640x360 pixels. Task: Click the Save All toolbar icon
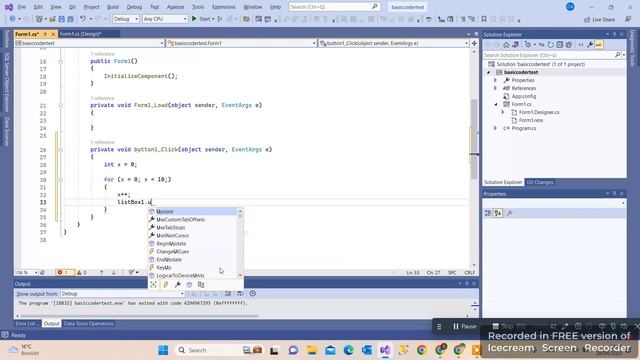click(x=71, y=19)
